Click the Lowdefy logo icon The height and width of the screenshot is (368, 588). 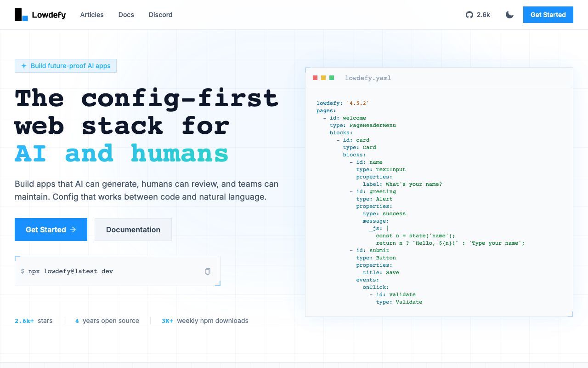(x=22, y=15)
